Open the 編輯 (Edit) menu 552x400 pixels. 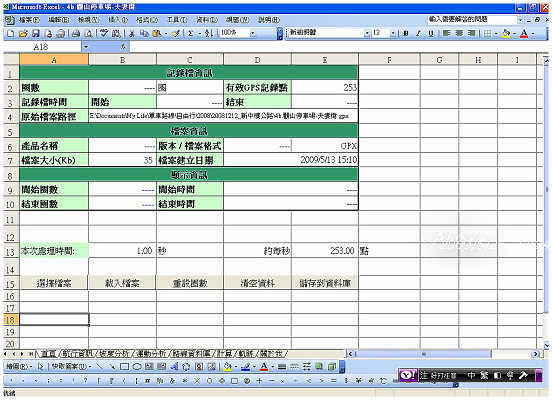59,20
